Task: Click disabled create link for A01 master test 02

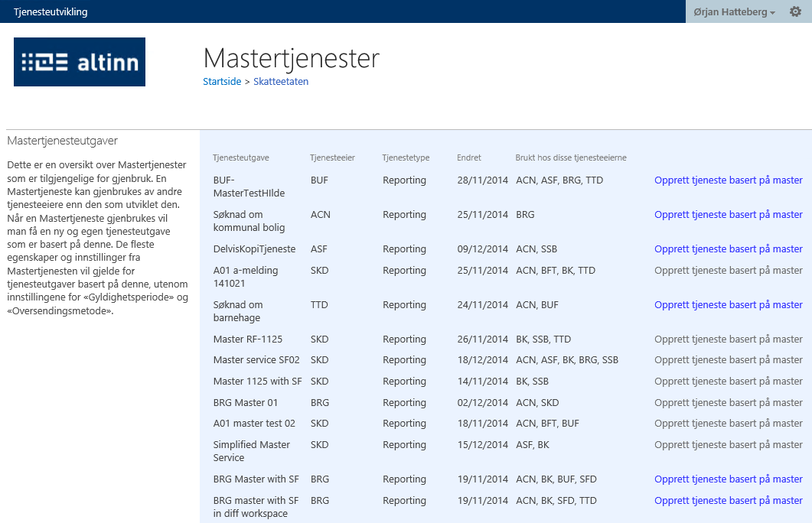Action: click(728, 423)
